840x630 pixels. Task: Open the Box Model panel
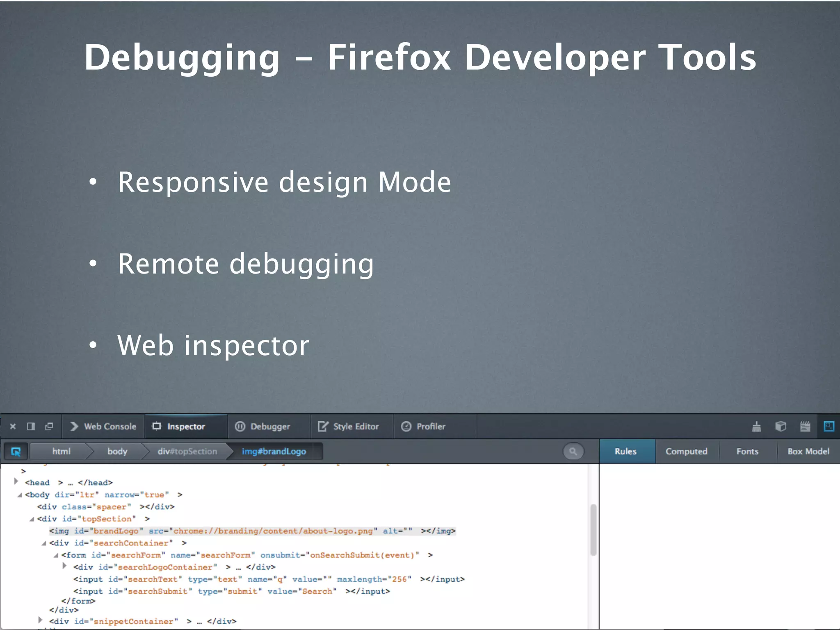pyautogui.click(x=808, y=452)
